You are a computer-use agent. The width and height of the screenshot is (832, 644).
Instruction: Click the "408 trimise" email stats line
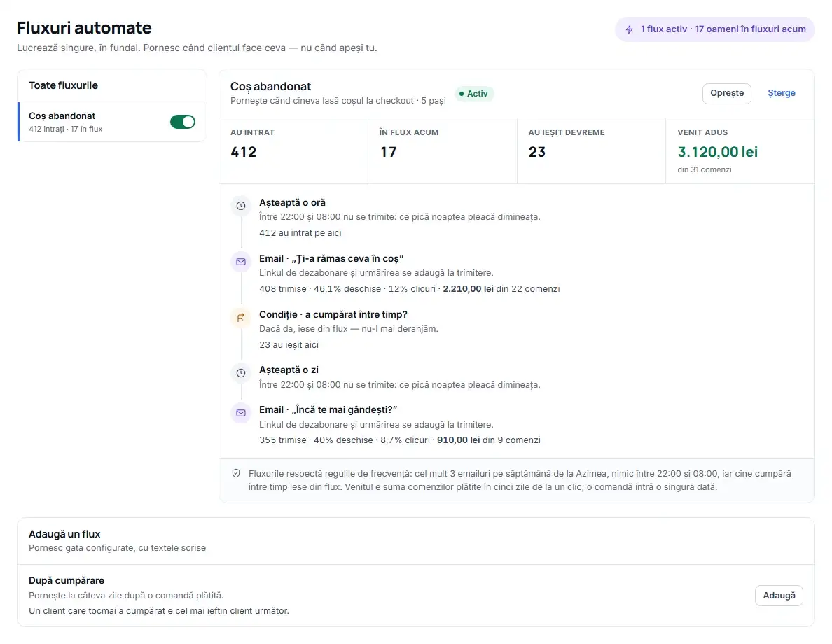point(410,289)
